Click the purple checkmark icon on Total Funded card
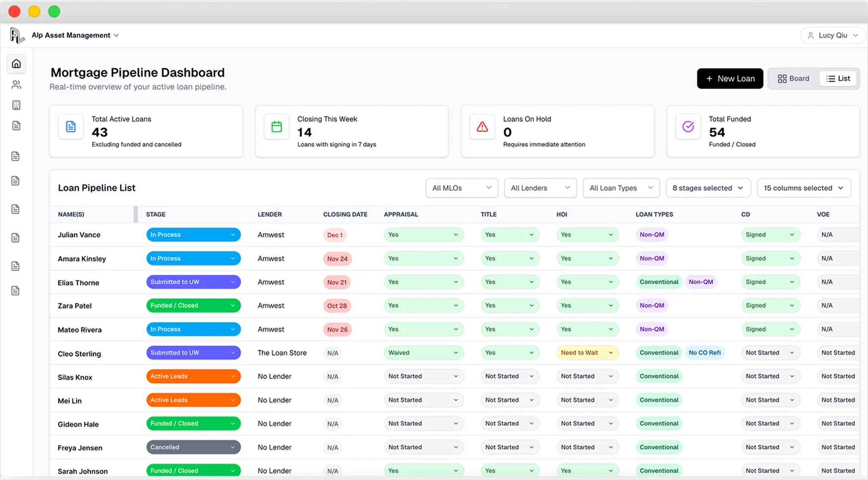 [x=687, y=127]
